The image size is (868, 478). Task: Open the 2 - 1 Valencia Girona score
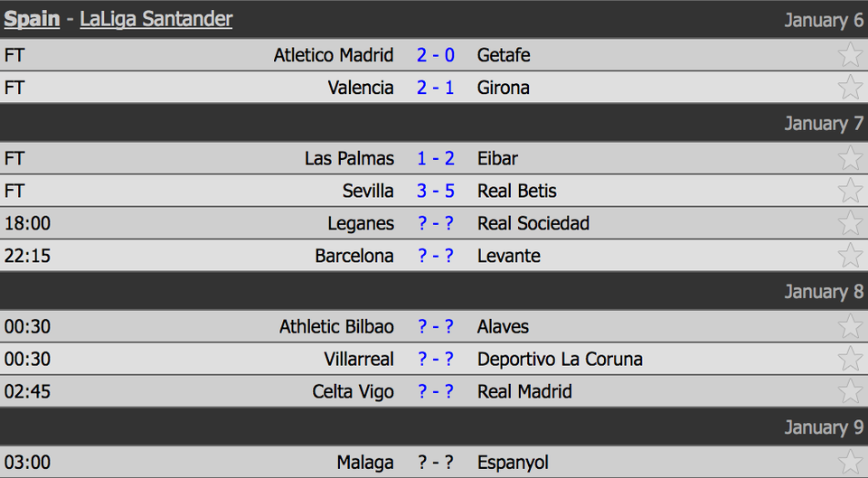point(436,88)
